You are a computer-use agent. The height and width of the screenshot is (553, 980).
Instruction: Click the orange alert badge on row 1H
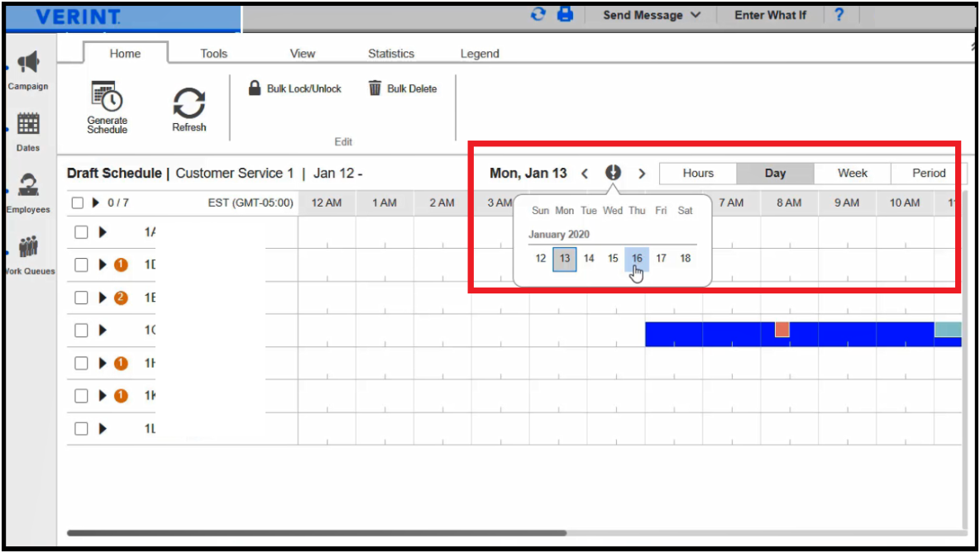click(121, 363)
